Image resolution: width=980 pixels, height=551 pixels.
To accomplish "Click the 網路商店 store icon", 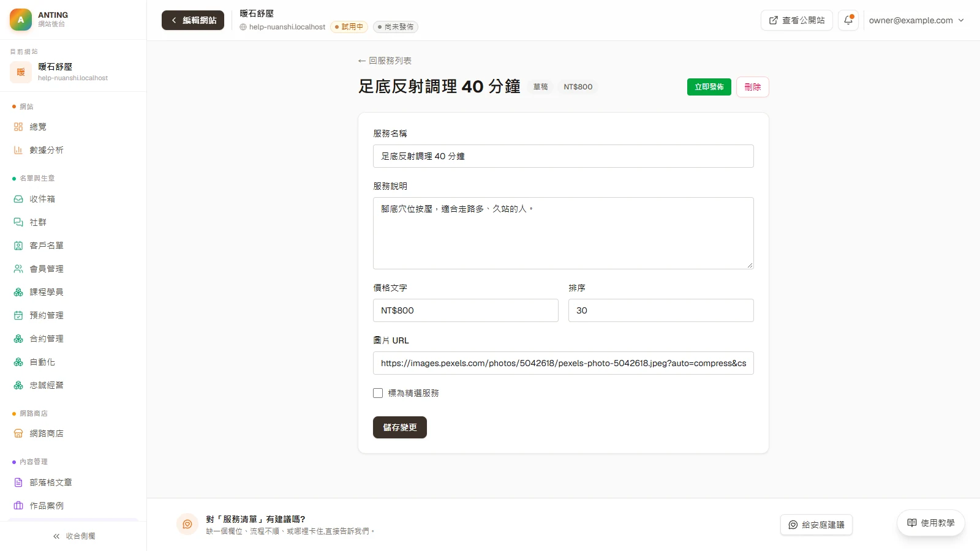I will coord(18,433).
